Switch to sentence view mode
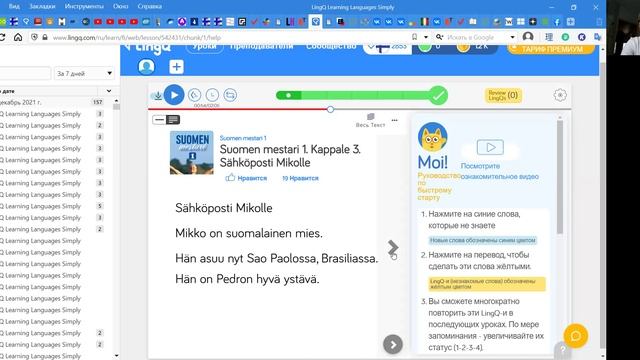 click(159, 120)
